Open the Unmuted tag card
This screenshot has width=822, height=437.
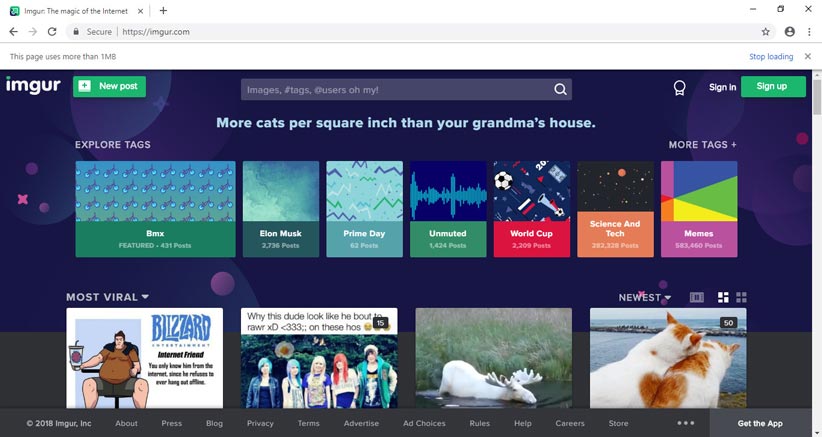click(x=448, y=209)
